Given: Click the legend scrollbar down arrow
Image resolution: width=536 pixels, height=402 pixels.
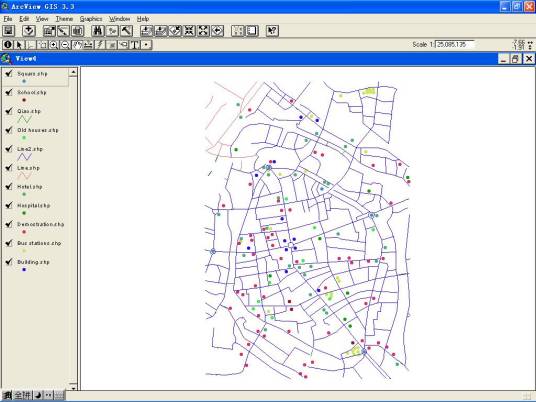Looking at the screenshot, I should 73,386.
